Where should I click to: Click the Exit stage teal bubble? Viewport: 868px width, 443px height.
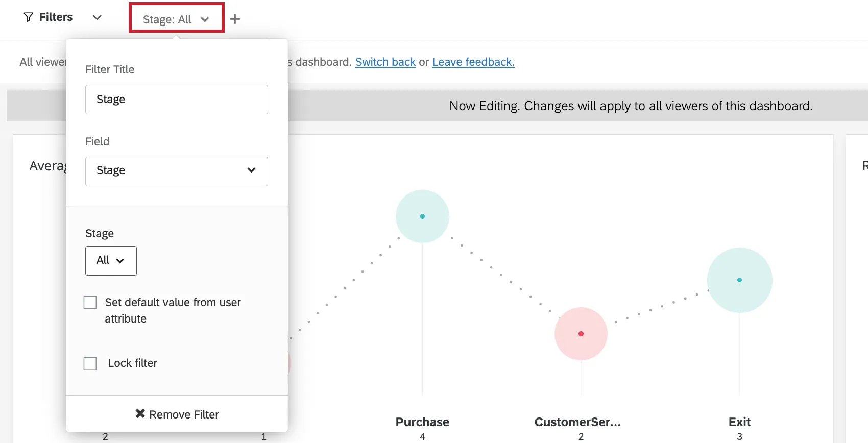(739, 280)
